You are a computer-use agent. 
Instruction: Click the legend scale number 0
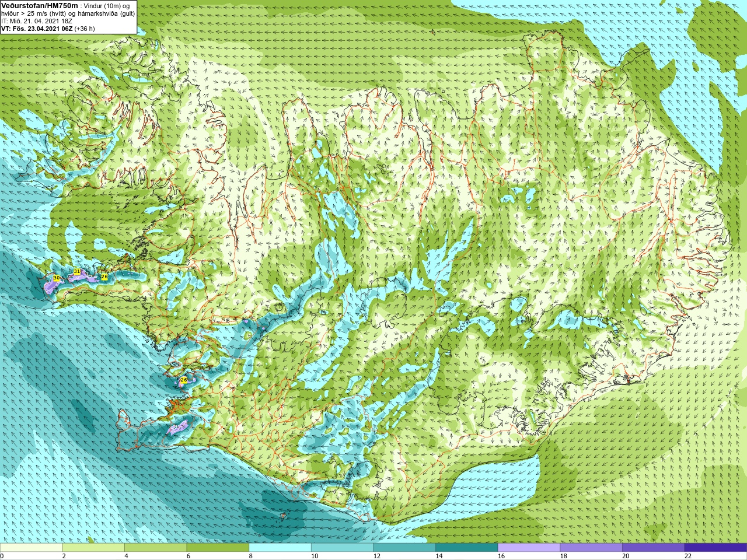2,556
